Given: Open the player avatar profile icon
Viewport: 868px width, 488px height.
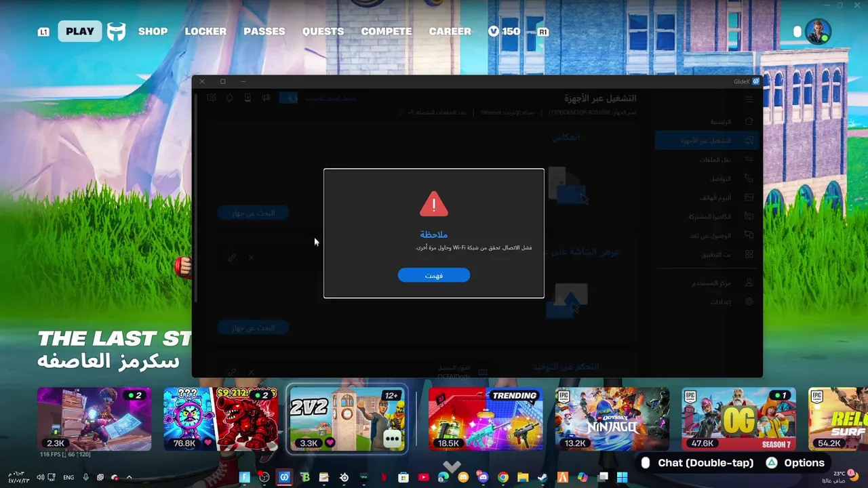Looking at the screenshot, I should 818,31.
